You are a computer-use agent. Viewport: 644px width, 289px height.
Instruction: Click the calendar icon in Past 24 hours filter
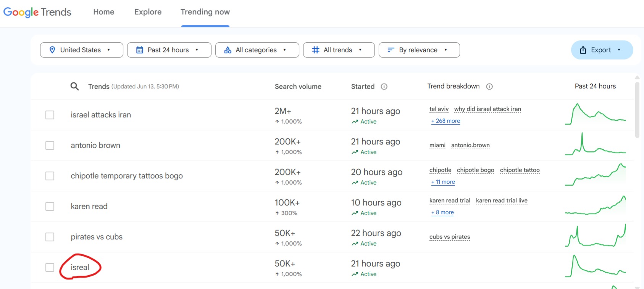point(140,50)
